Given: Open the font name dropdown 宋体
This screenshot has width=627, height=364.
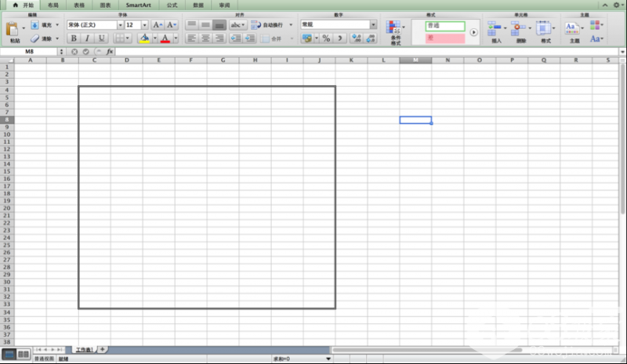Looking at the screenshot, I should tap(120, 25).
